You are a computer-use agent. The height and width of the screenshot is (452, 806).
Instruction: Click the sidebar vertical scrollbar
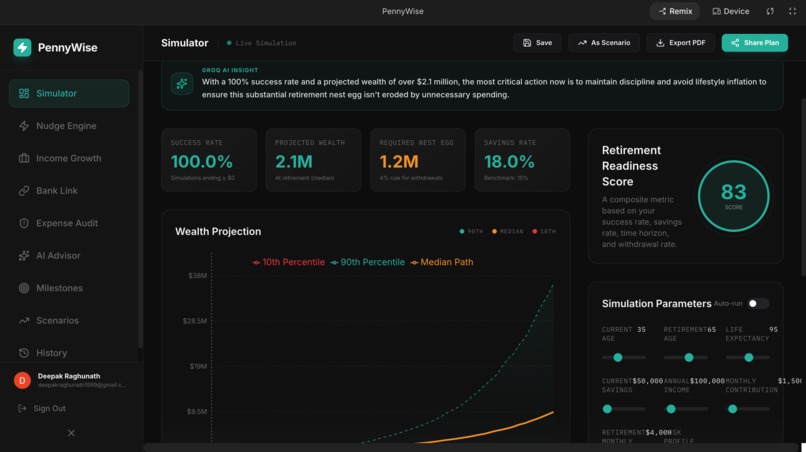pyautogui.click(x=140, y=211)
